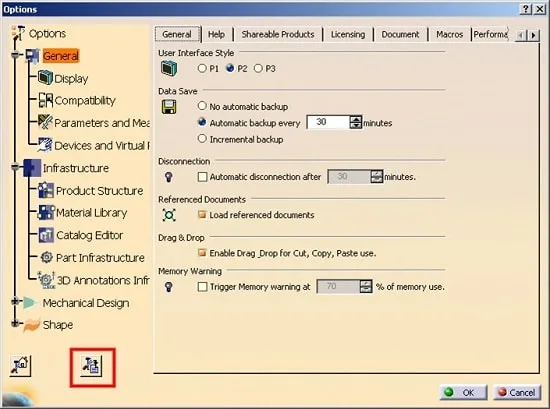Collapse the Infrastructure tree node

click(x=15, y=167)
